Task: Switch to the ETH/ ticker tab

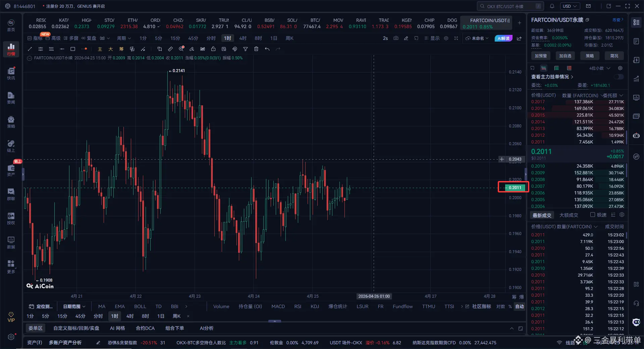Action: [129, 23]
